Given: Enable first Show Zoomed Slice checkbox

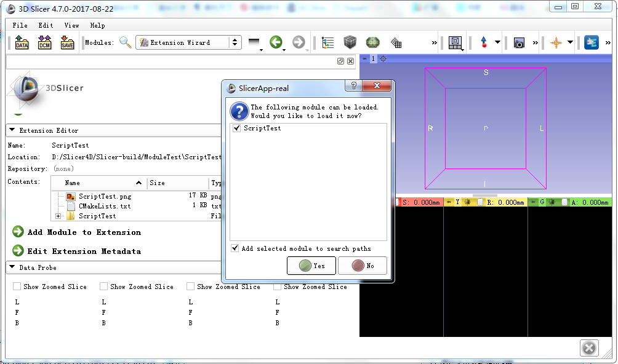Looking at the screenshot, I should pyautogui.click(x=17, y=286).
